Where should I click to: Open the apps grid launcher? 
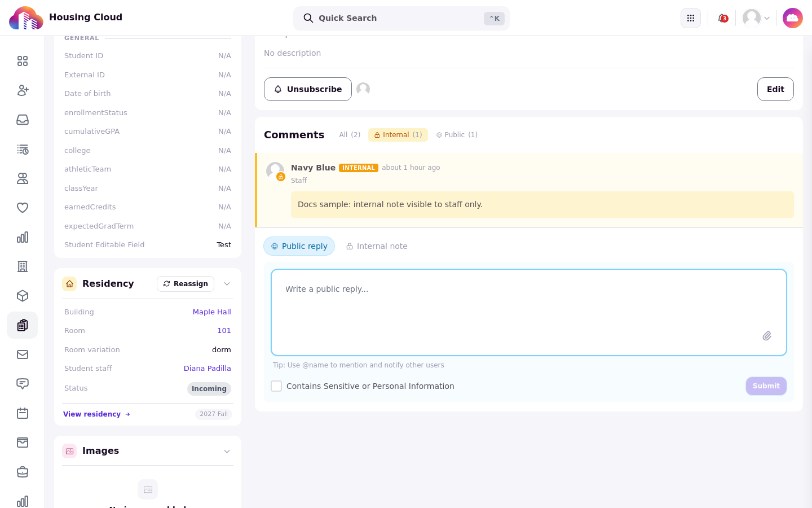point(691,18)
